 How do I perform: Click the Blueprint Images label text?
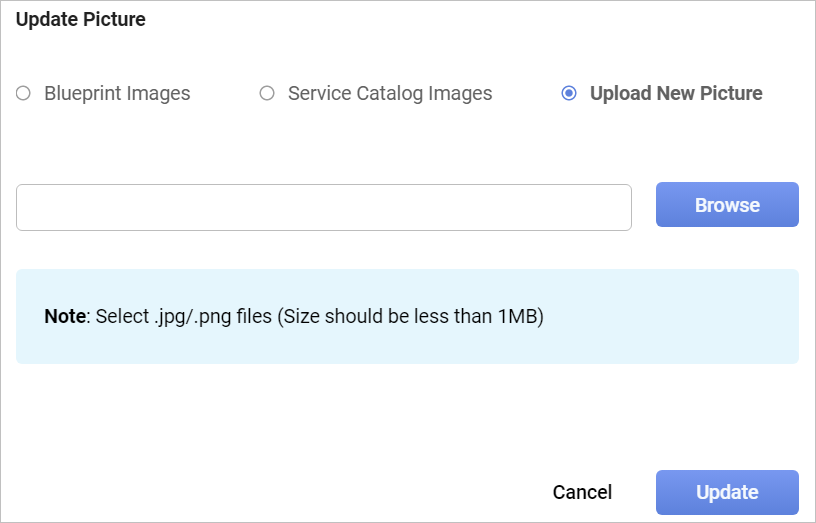click(117, 94)
